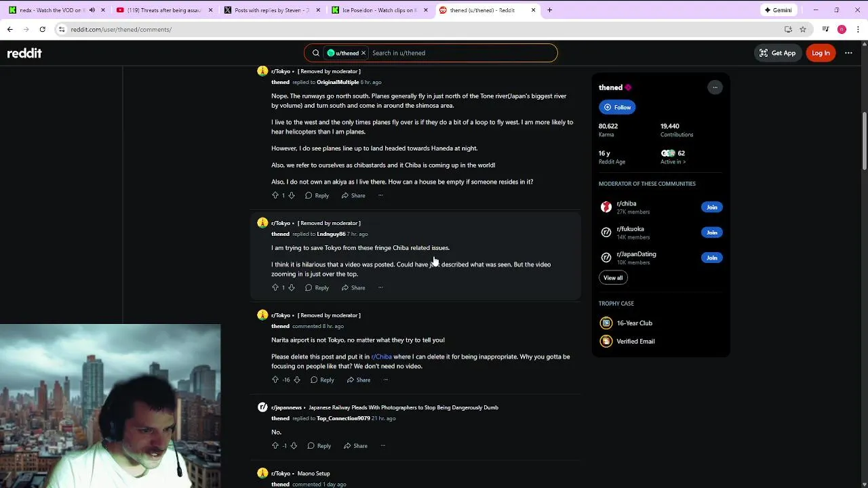The height and width of the screenshot is (488, 868).
Task: Click the Get App button
Action: click(777, 53)
